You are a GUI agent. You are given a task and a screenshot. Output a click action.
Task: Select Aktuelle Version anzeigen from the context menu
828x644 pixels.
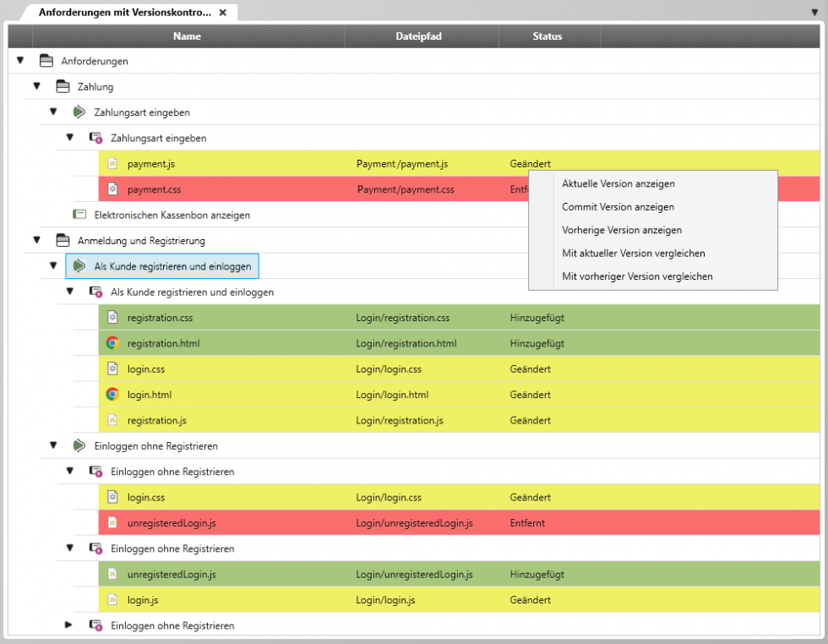pyautogui.click(x=618, y=183)
